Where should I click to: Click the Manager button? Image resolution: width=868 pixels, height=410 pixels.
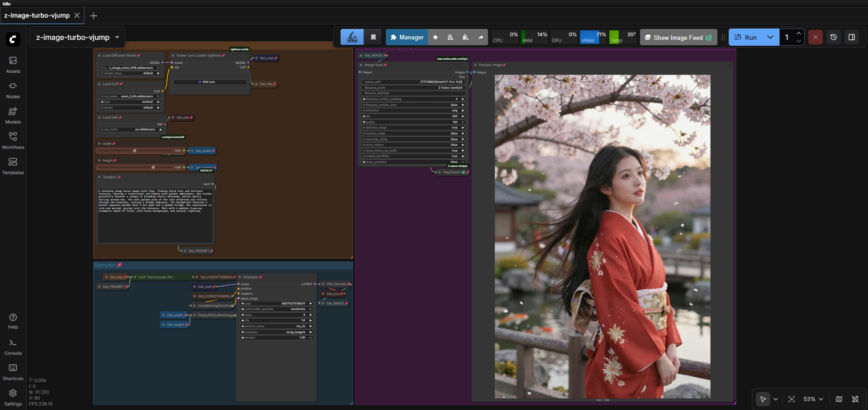[407, 37]
